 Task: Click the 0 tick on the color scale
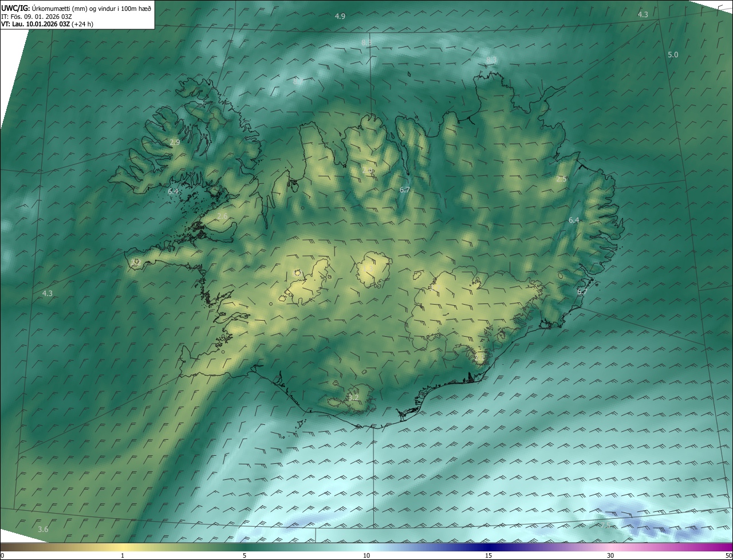[x=2, y=555]
